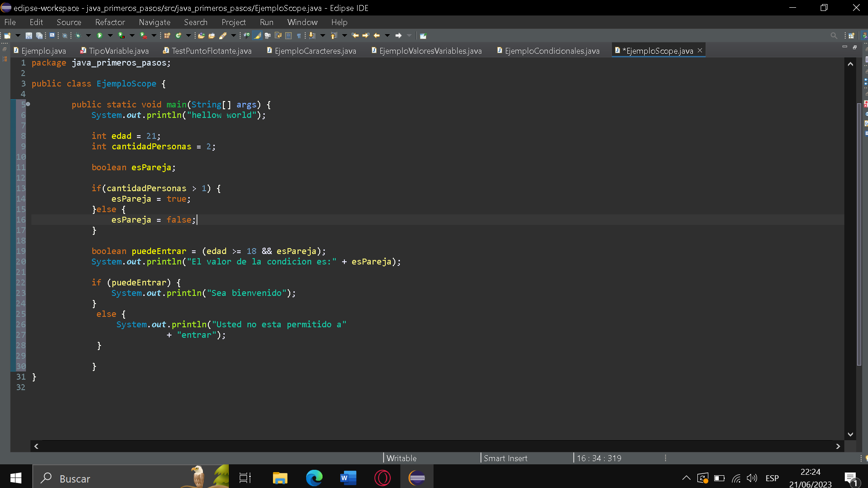Click the Debug bug icon
The height and width of the screenshot is (488, 868).
[78, 36]
